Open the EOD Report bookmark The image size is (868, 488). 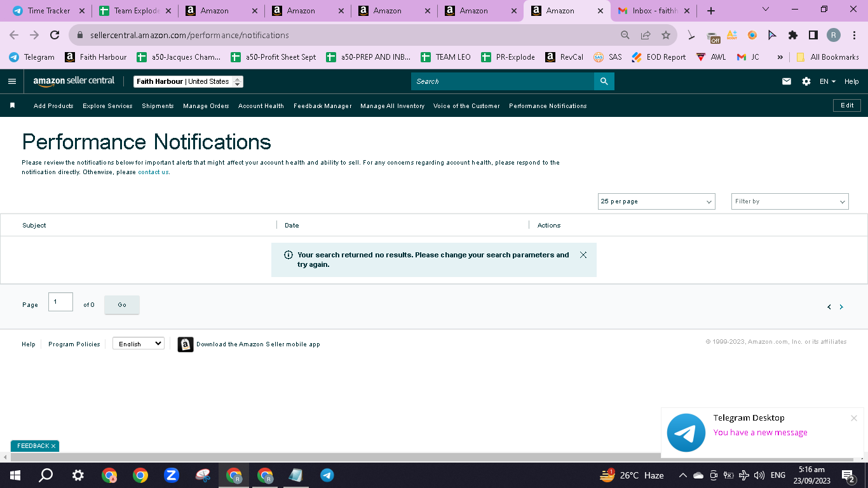[x=659, y=57]
